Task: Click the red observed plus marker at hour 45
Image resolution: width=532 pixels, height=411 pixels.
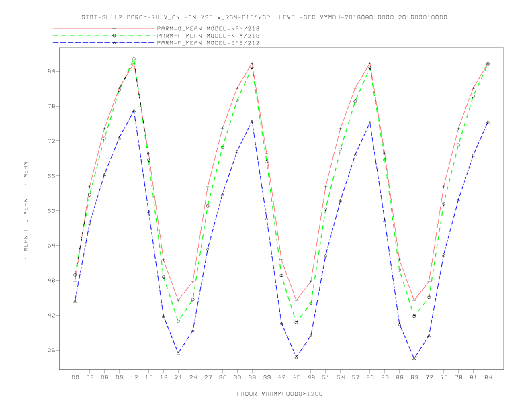Action: pyautogui.click(x=296, y=300)
